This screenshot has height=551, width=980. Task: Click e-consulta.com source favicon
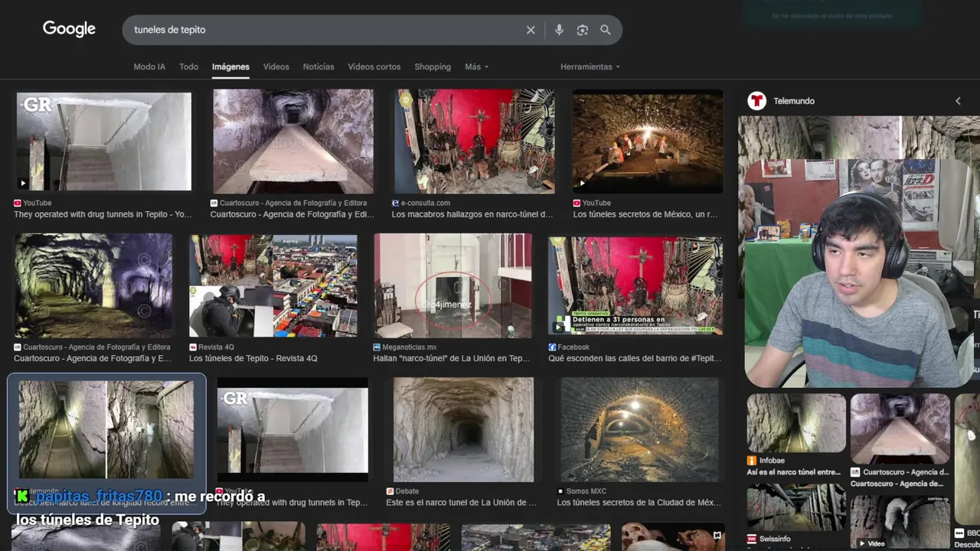[x=395, y=204]
